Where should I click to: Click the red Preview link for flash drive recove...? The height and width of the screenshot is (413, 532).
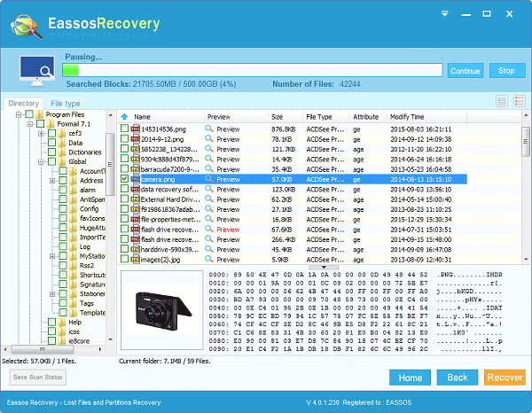[228, 230]
